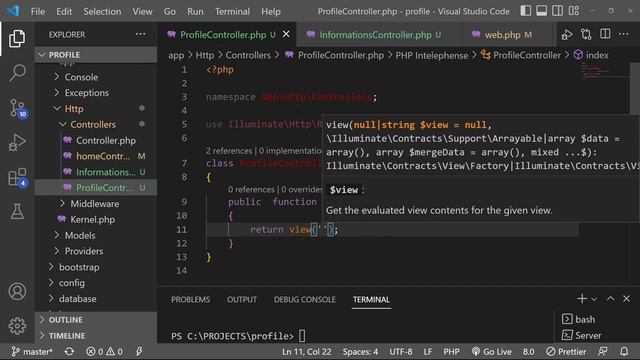Viewport: 640px width, 360px height.
Task: Click Explorer more actions ellipsis
Action: click(x=140, y=34)
